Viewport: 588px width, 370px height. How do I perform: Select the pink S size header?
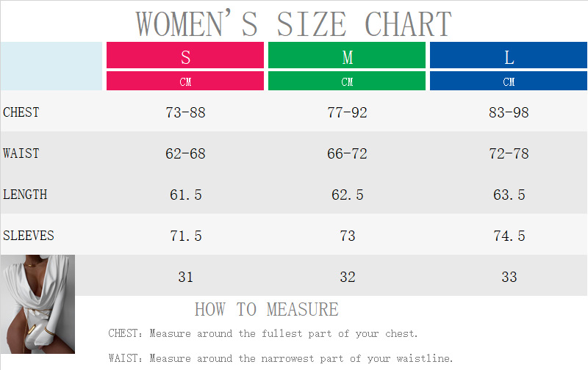coord(185,57)
